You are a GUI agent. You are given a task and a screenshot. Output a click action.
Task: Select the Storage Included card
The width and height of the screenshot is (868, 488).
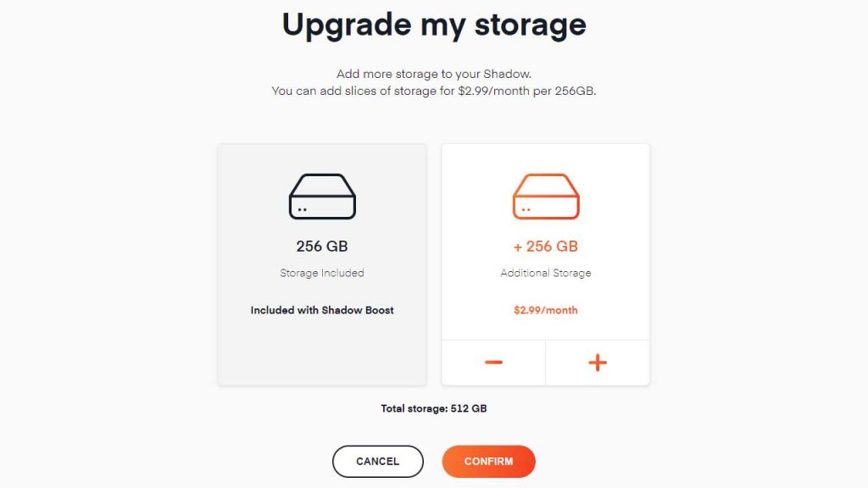point(322,264)
